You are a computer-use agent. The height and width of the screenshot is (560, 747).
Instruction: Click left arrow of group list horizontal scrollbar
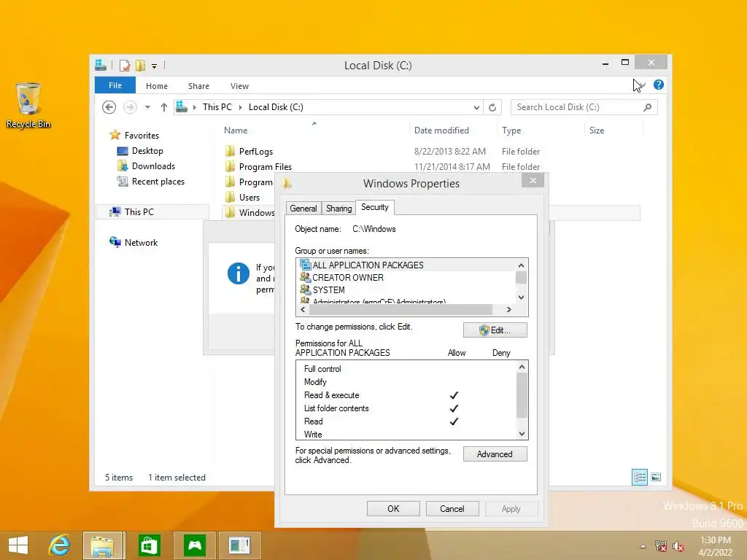pyautogui.click(x=303, y=309)
